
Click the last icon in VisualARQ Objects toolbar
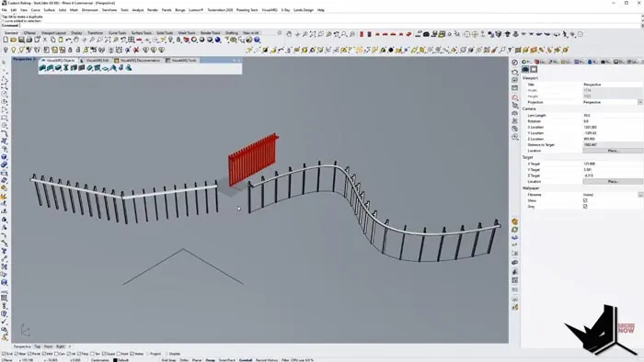tap(129, 68)
